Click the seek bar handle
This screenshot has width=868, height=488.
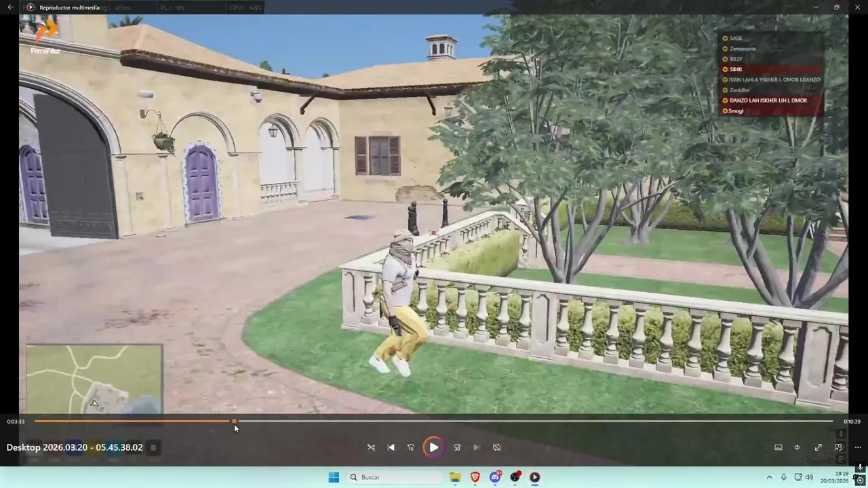(x=234, y=422)
